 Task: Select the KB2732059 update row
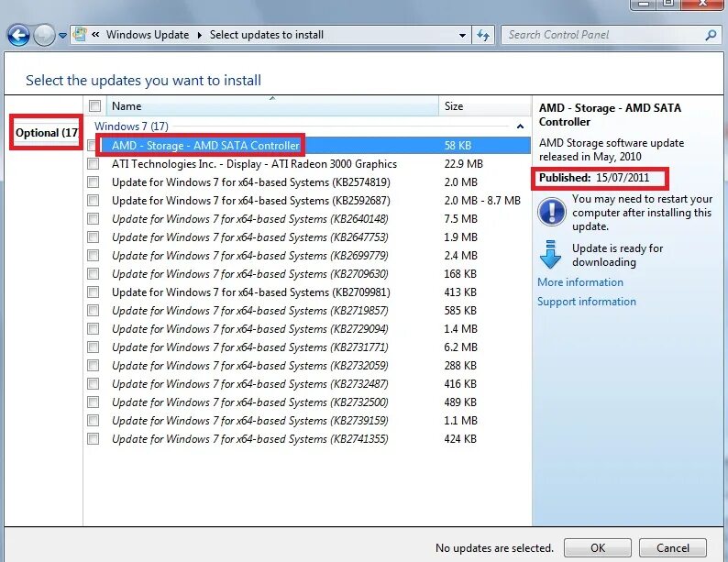pos(308,366)
